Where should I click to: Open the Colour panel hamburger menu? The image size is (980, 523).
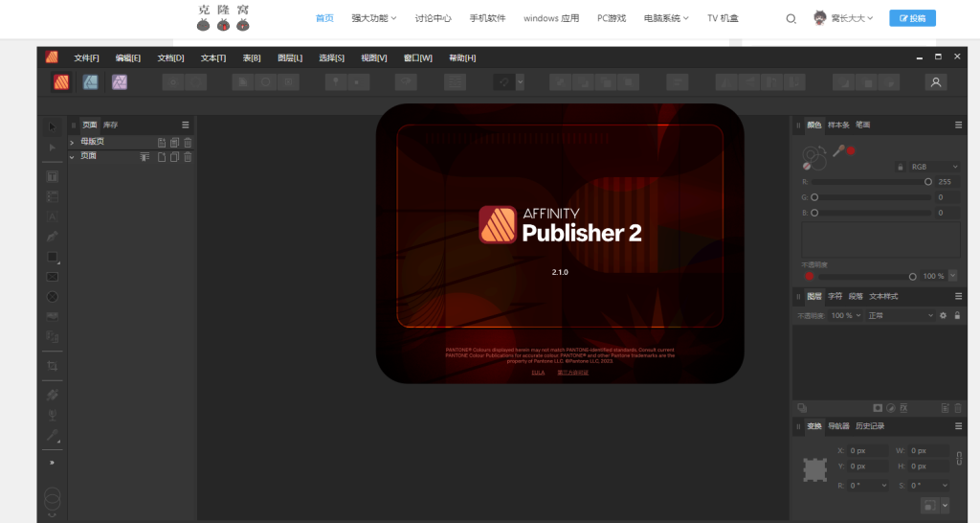(958, 125)
